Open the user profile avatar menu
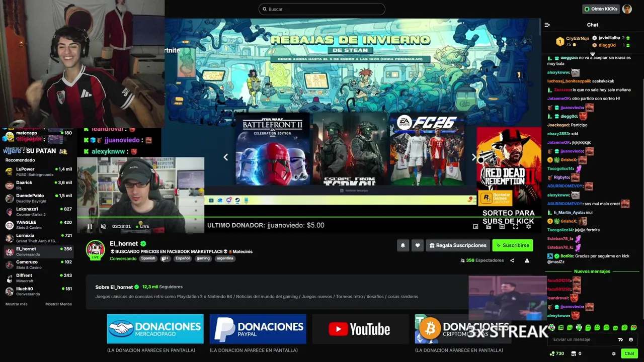This screenshot has height=362, width=644. 627,9
